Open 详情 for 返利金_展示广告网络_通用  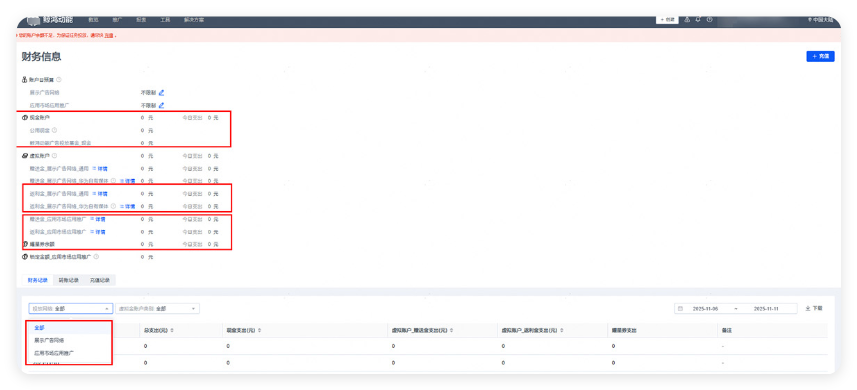pos(99,193)
